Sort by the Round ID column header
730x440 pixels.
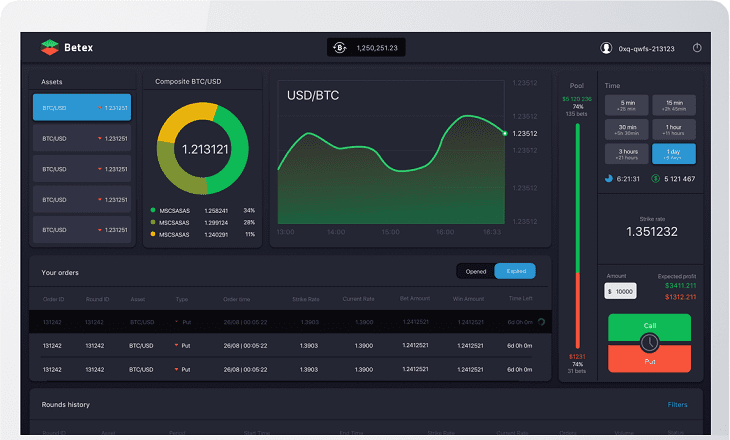coord(97,299)
